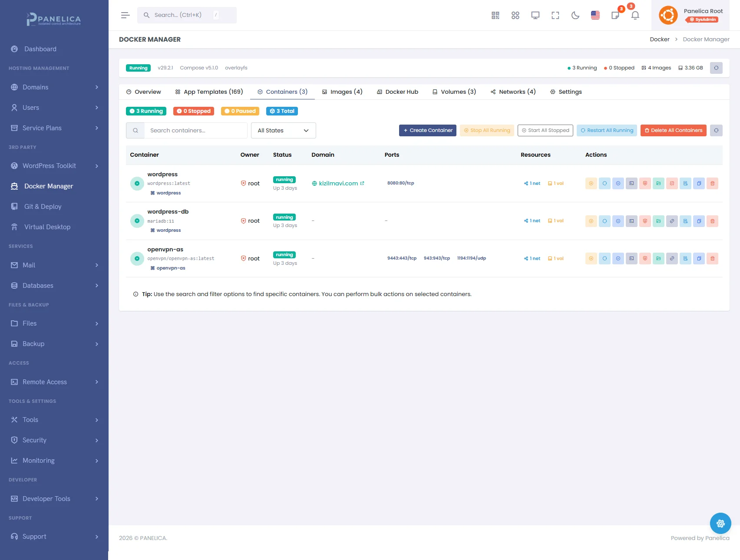The image size is (740, 560).
Task: Toggle dark mode with the moon icon
Action: click(575, 16)
